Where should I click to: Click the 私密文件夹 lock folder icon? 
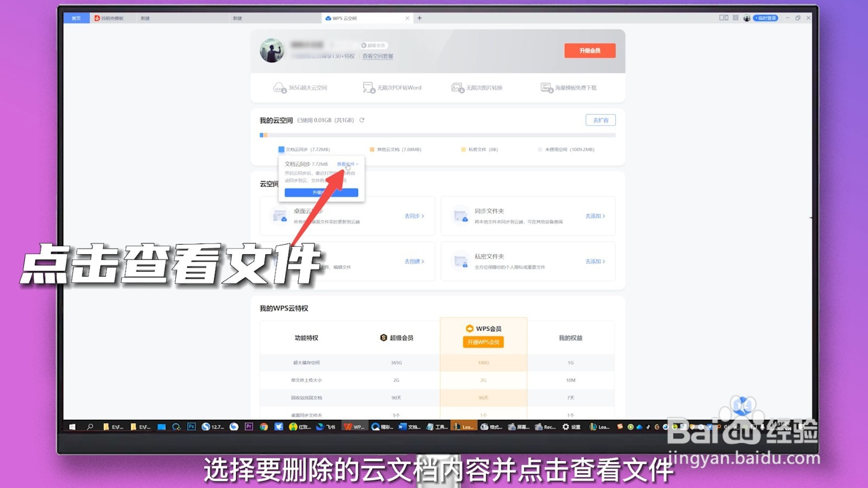click(x=461, y=261)
